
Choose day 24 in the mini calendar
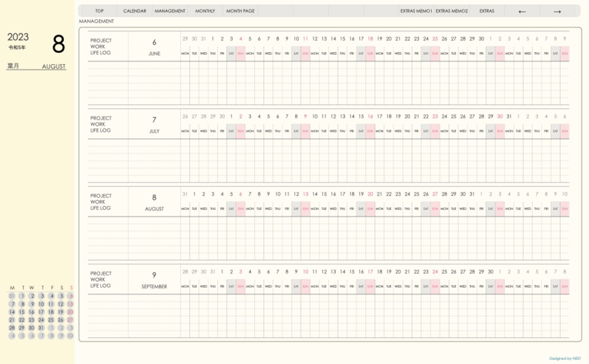click(x=41, y=320)
